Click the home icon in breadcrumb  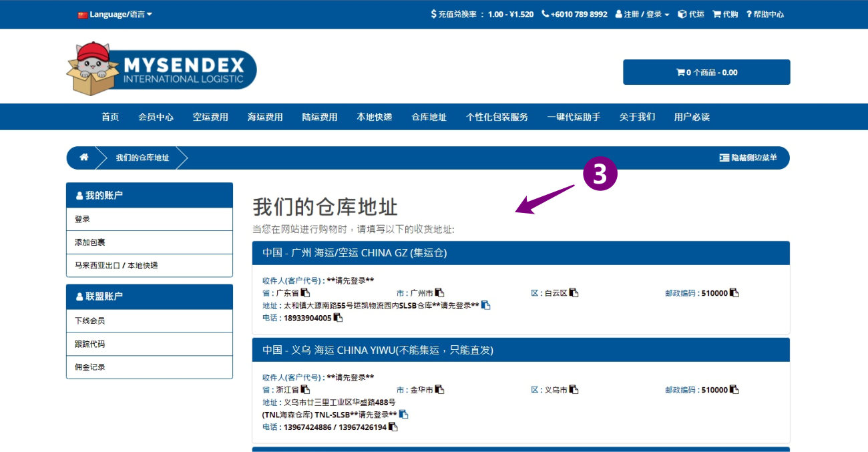point(83,158)
